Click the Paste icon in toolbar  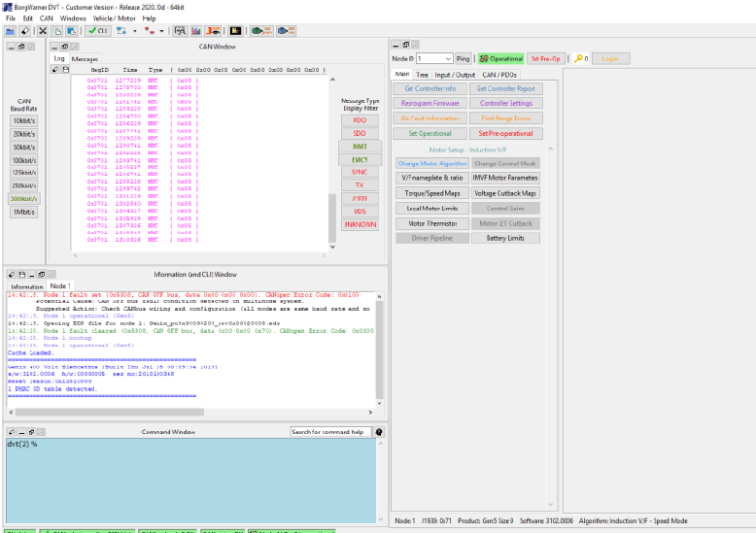coord(72,32)
